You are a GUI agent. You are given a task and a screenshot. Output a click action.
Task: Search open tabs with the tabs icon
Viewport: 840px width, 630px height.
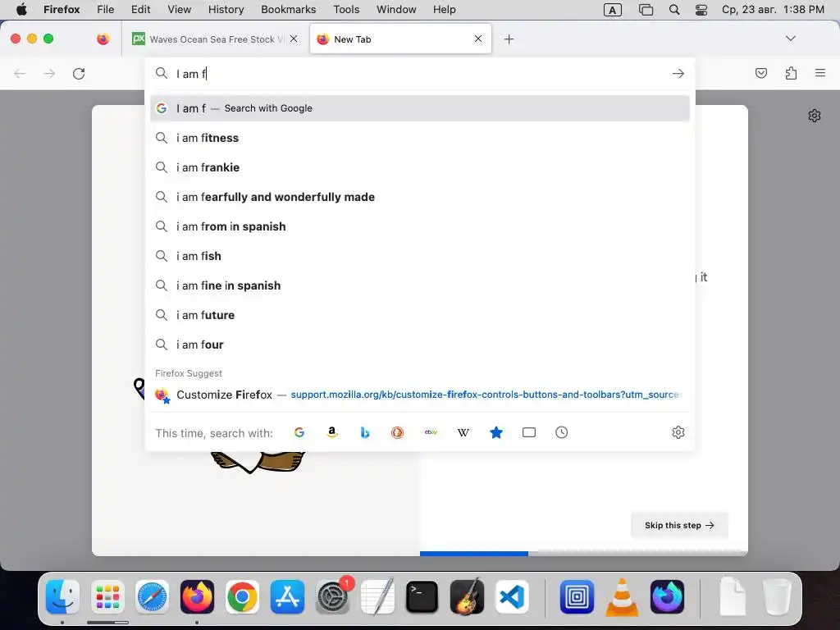tap(529, 432)
